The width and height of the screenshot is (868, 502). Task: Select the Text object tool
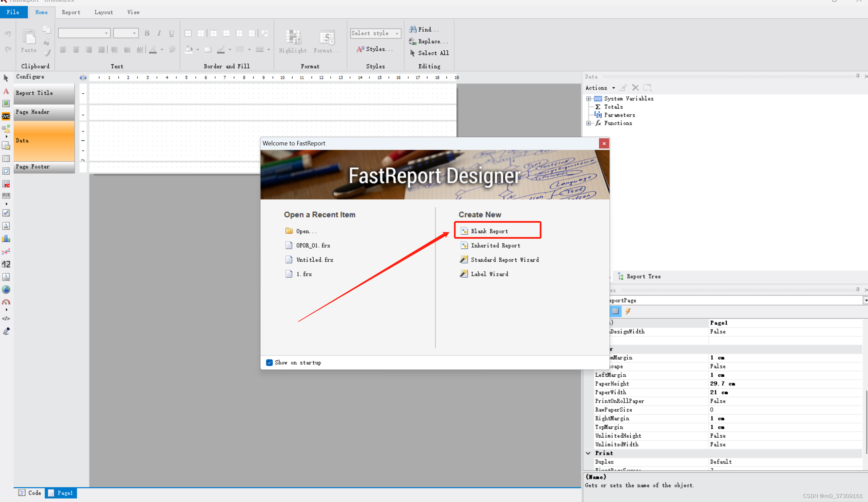point(6,91)
